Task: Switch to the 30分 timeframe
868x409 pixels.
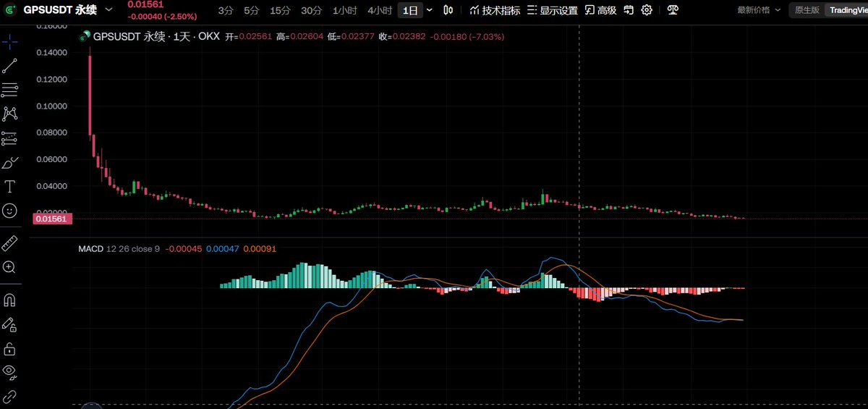Action: (x=311, y=10)
